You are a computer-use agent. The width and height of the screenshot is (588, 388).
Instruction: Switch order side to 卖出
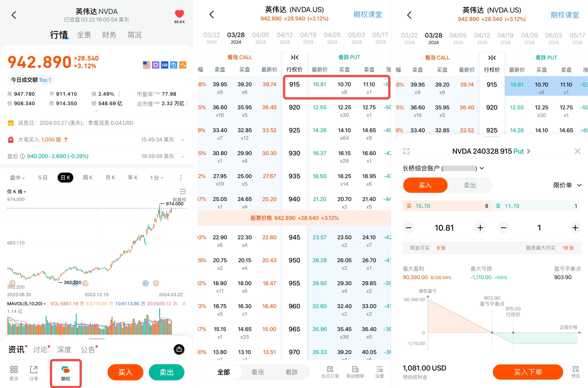470,185
